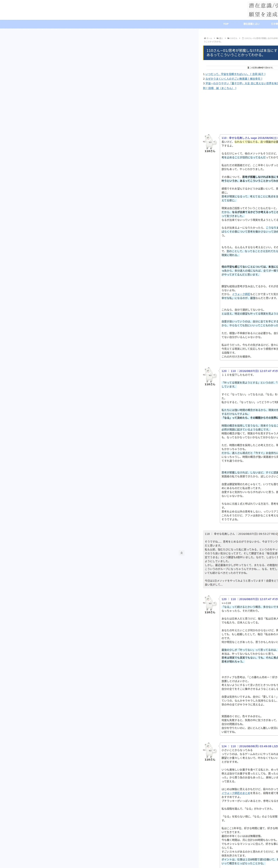Click the cat avatar beside post 110
278x868 pixels.
[x=210, y=141]
